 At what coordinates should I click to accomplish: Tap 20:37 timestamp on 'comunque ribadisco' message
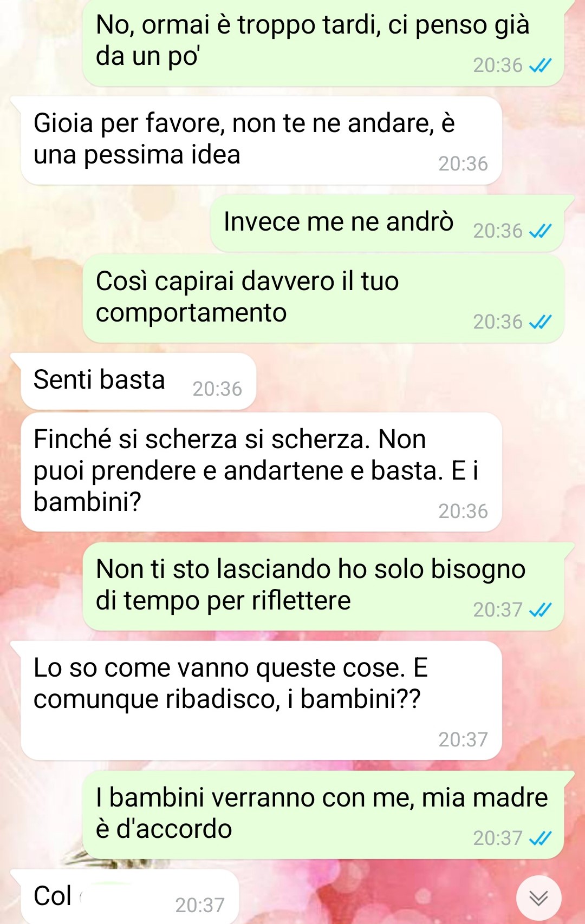[463, 740]
